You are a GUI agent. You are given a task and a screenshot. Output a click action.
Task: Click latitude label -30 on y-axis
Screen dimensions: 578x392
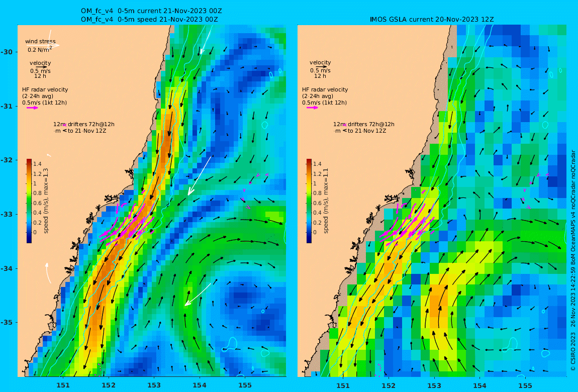pyautogui.click(x=6, y=52)
